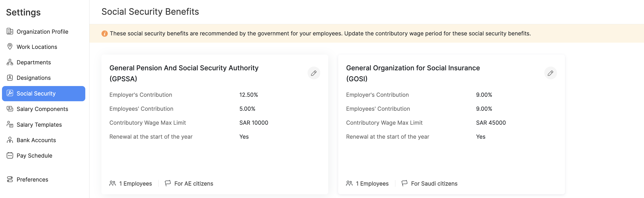Viewport: 644px width, 198px height.
Task: Click the Organization Profile building icon
Action: click(10, 31)
